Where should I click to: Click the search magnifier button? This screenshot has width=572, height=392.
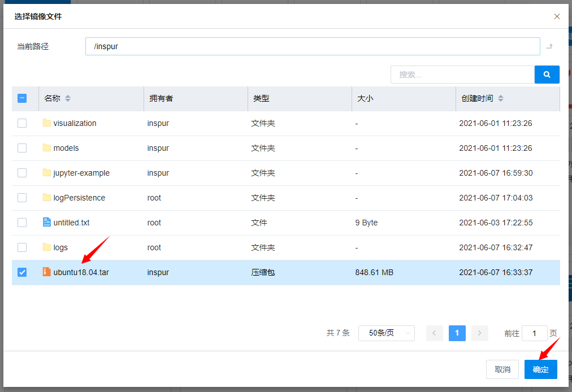click(x=547, y=75)
